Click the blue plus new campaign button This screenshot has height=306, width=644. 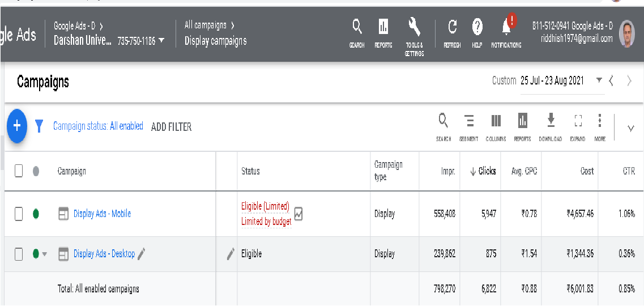point(16,126)
